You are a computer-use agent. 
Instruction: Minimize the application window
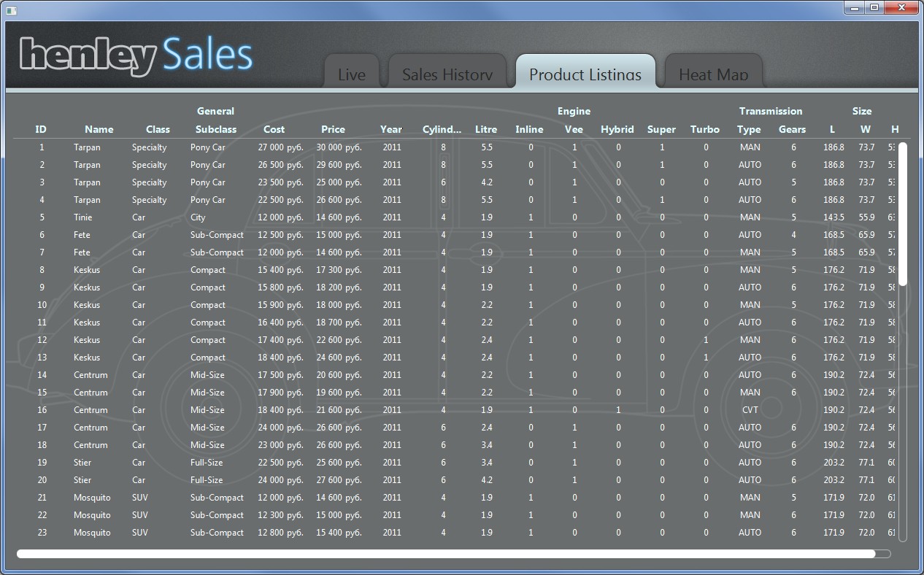point(855,7)
